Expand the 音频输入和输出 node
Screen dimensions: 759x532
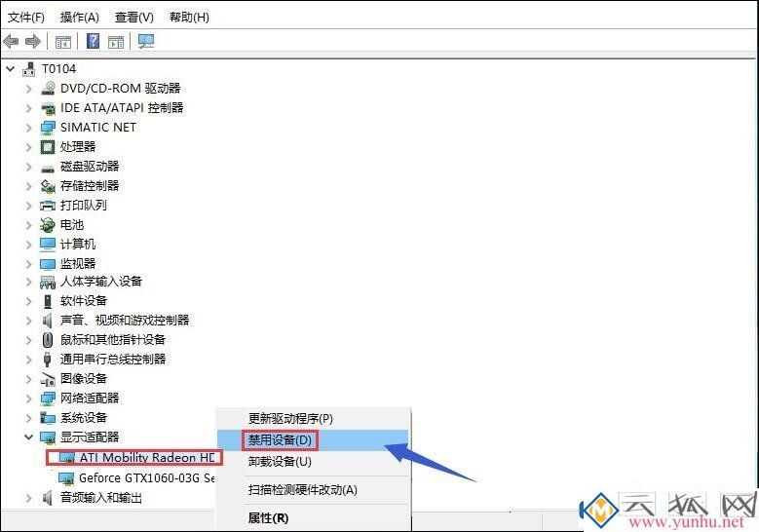tap(28, 498)
